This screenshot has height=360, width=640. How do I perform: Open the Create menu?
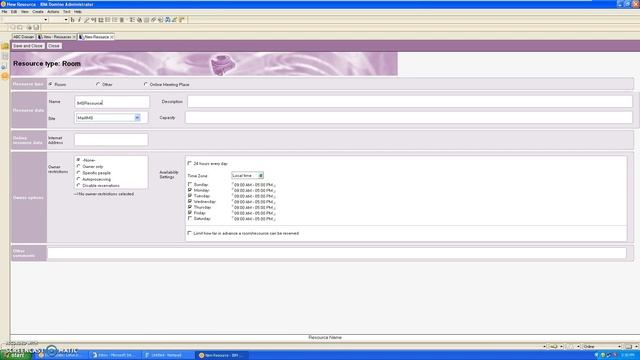click(x=38, y=12)
